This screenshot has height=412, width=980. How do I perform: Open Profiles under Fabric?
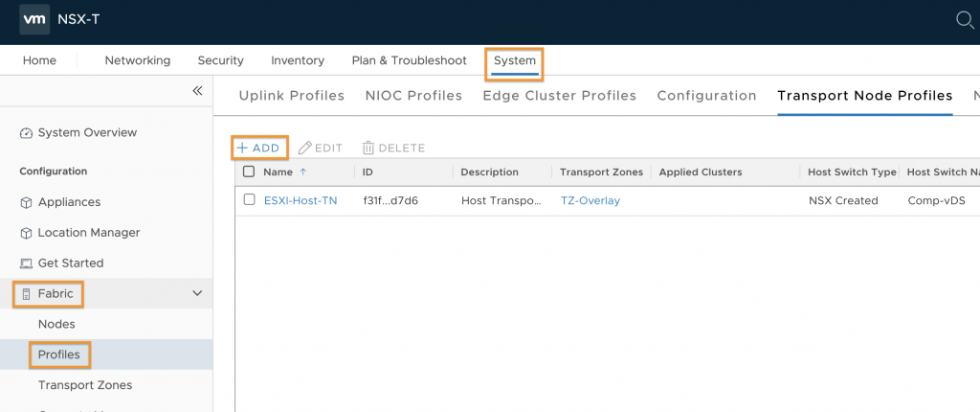[59, 355]
